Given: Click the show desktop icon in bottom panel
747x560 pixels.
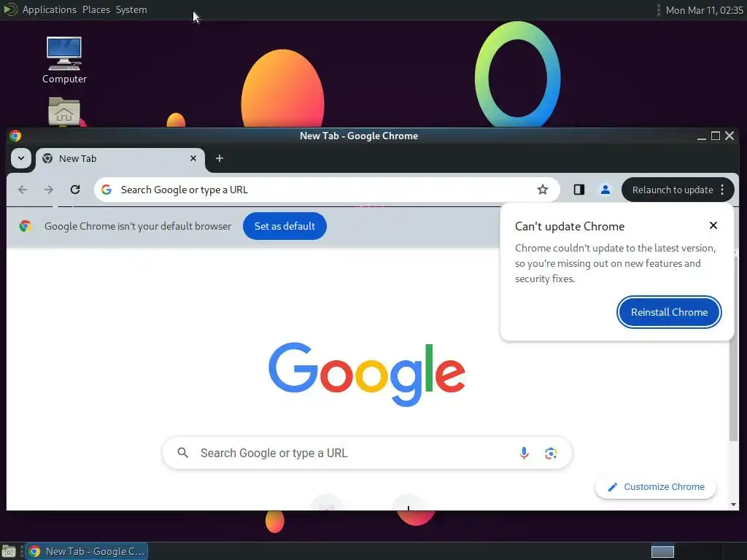Looking at the screenshot, I should pos(8,551).
